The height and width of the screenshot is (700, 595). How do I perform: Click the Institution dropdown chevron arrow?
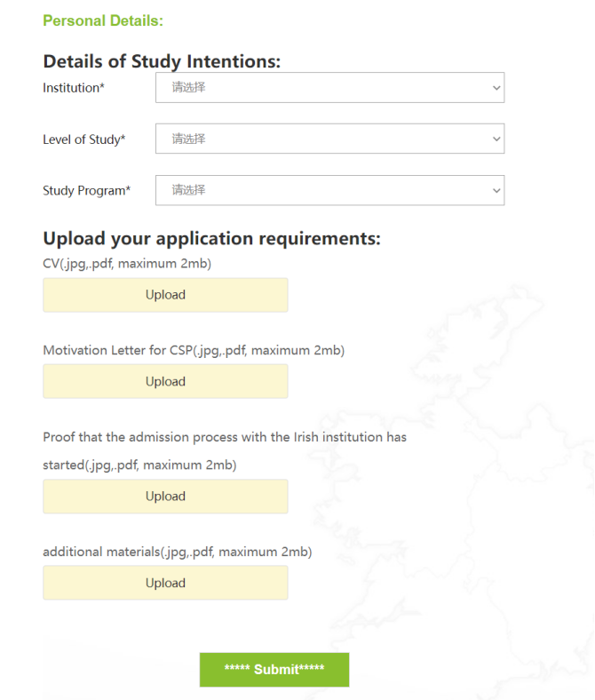coord(496,88)
